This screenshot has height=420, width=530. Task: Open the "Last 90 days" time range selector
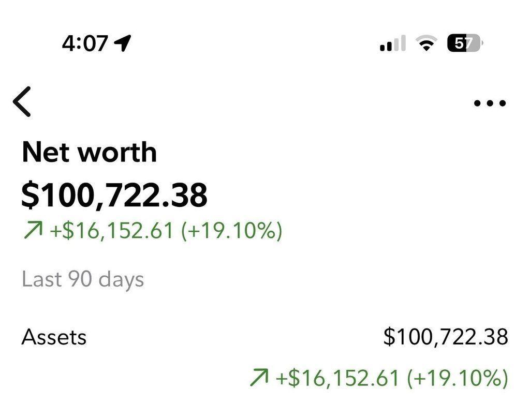[x=83, y=279]
